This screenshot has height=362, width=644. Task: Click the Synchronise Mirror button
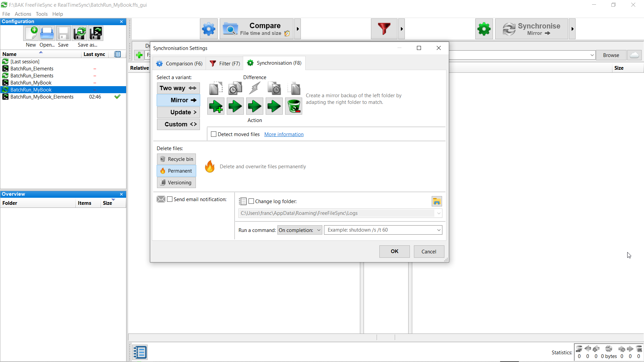[531, 29]
